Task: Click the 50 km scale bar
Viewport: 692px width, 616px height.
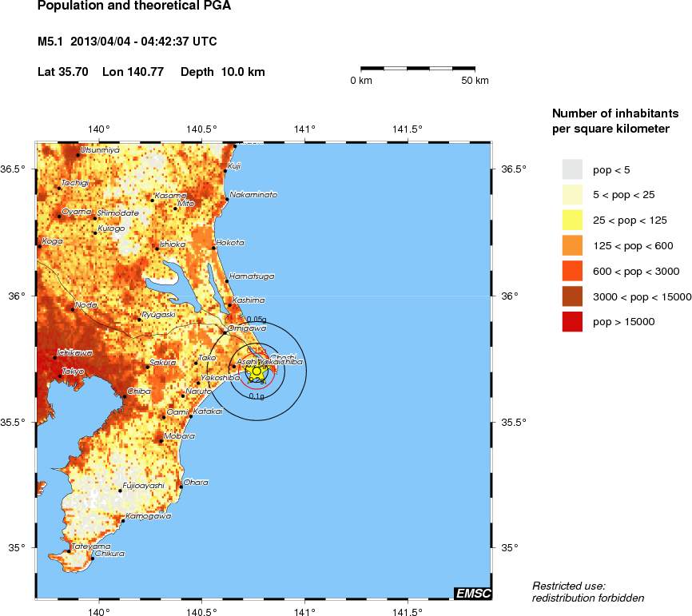Action: point(418,70)
